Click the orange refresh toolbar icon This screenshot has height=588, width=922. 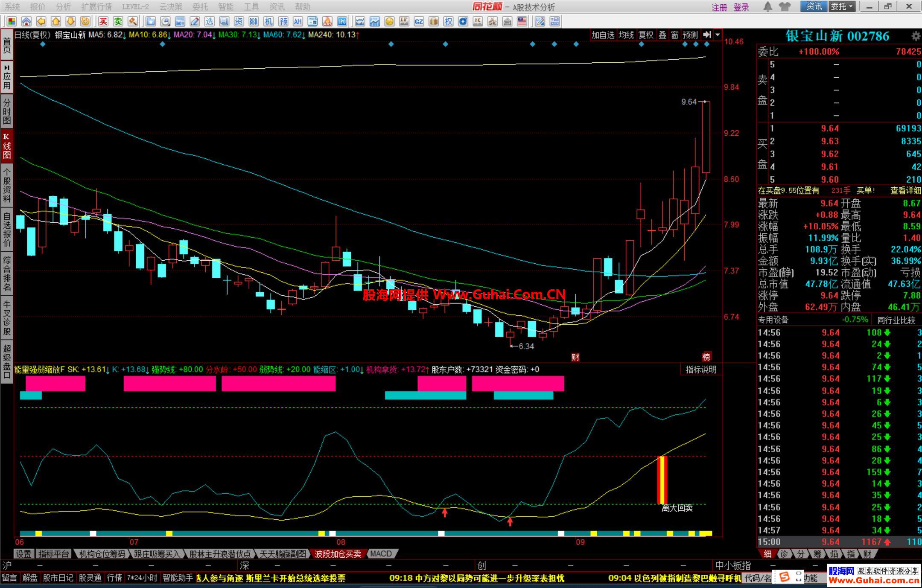[85, 21]
